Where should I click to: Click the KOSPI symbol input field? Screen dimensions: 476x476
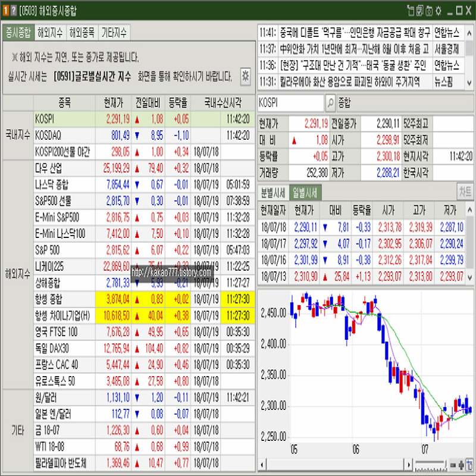(x=291, y=103)
